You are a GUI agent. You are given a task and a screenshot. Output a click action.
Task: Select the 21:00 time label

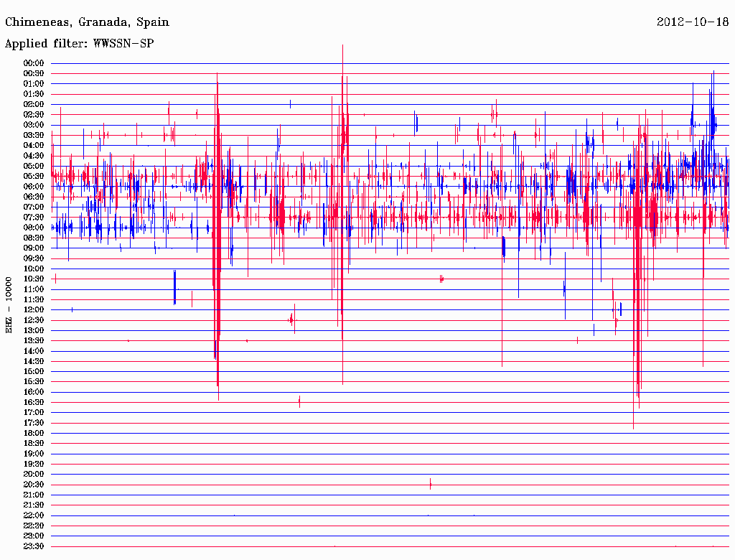(x=33, y=495)
